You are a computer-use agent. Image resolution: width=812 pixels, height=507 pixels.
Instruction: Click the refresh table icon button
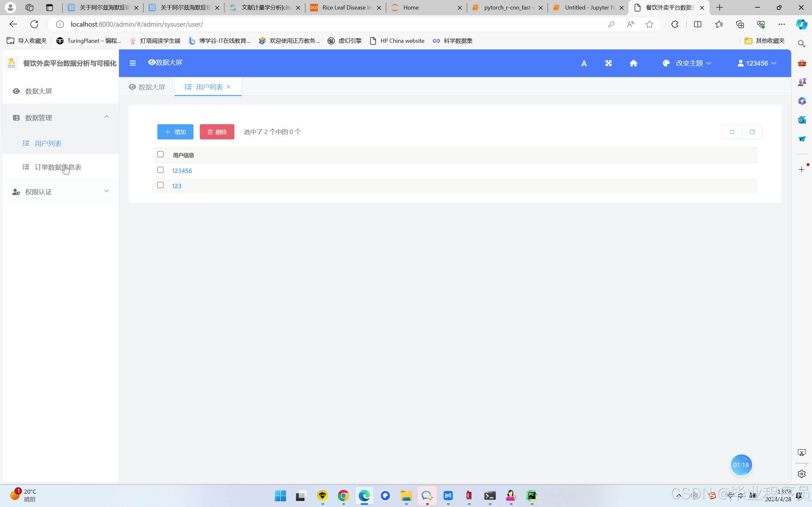pos(732,132)
